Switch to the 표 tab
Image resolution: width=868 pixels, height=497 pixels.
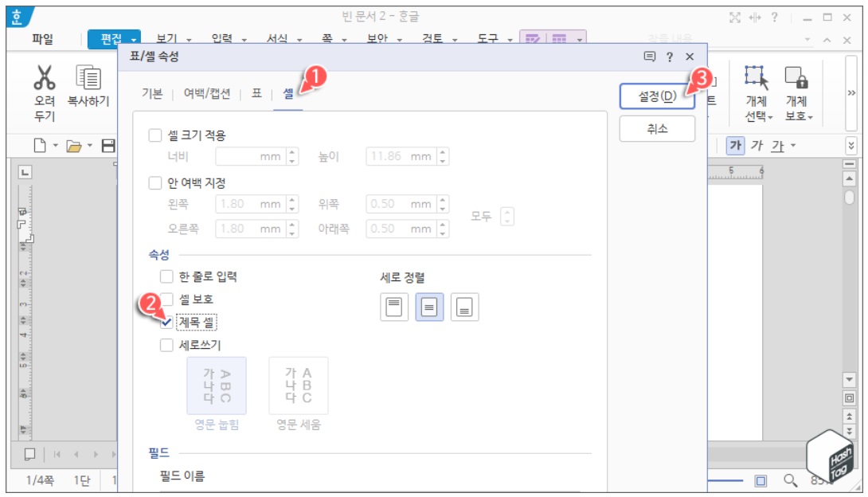257,93
